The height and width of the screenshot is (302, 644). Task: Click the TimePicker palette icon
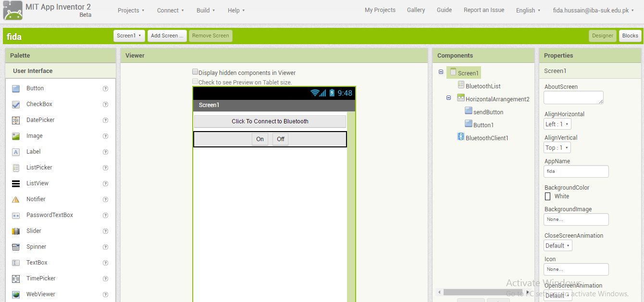[x=16, y=278]
